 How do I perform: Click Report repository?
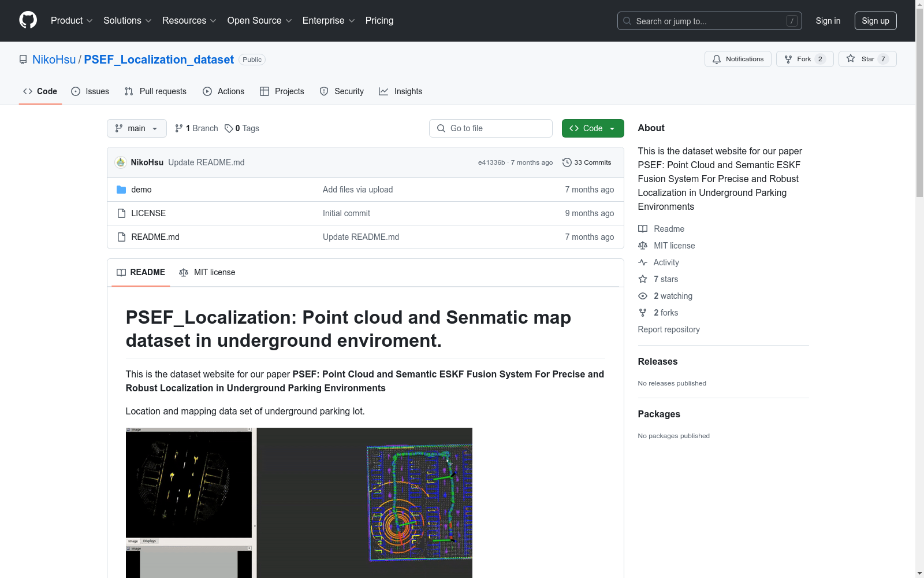click(669, 329)
